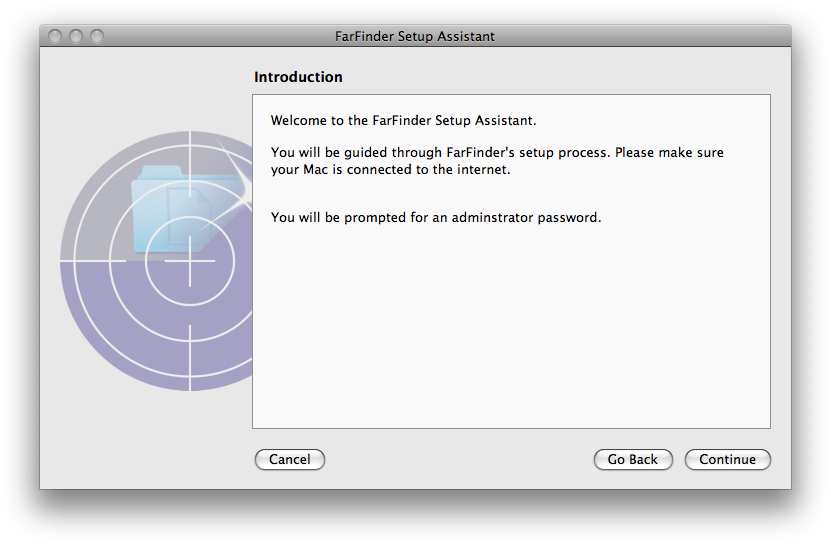Click the empty area of the white text panel
The image size is (831, 544).
[x=511, y=329]
